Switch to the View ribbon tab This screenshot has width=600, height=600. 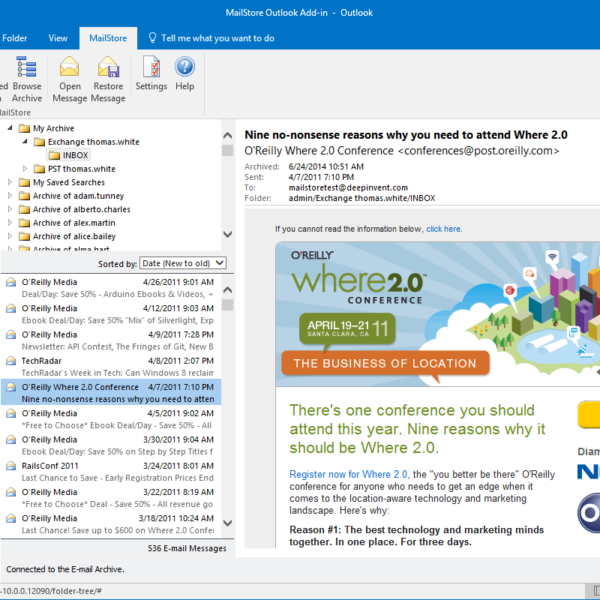pos(58,38)
